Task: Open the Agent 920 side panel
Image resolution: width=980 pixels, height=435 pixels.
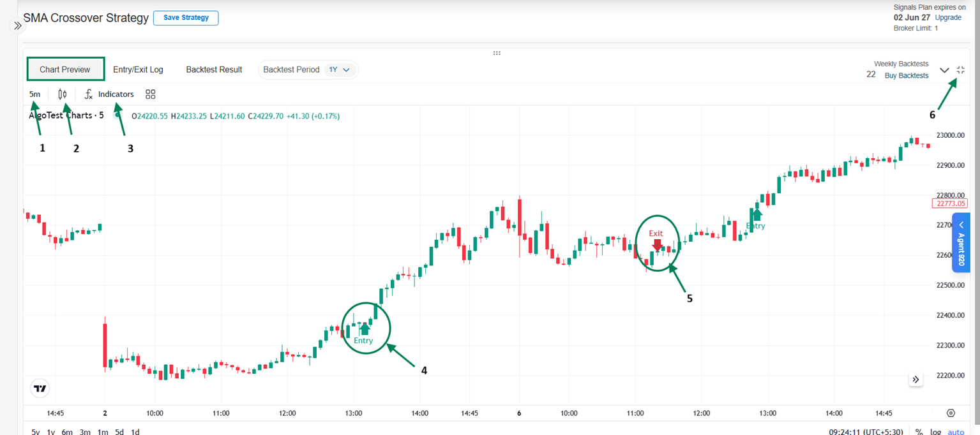Action: click(961, 242)
